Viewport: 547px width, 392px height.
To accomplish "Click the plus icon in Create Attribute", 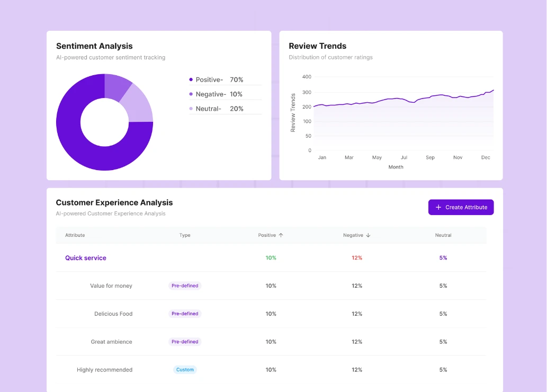I will pos(438,207).
